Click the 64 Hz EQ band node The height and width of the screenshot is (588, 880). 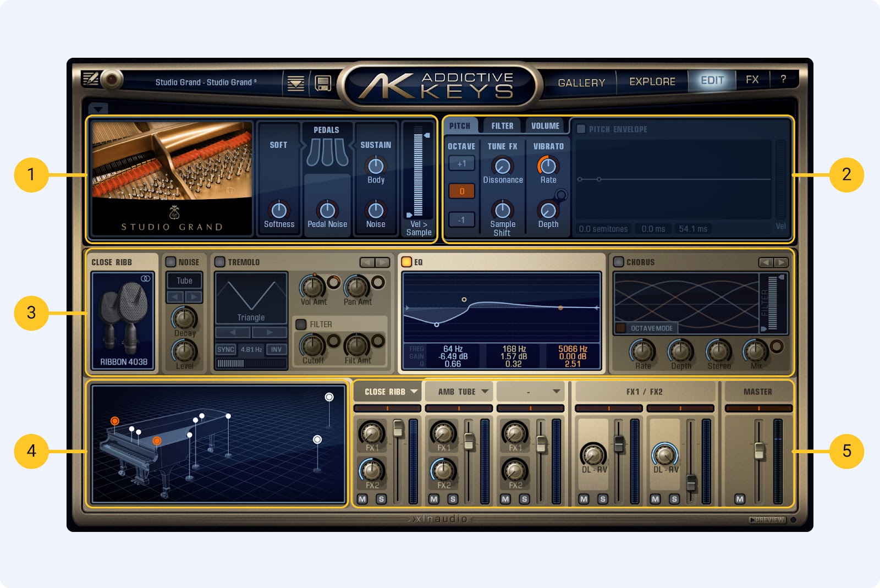pos(437,325)
